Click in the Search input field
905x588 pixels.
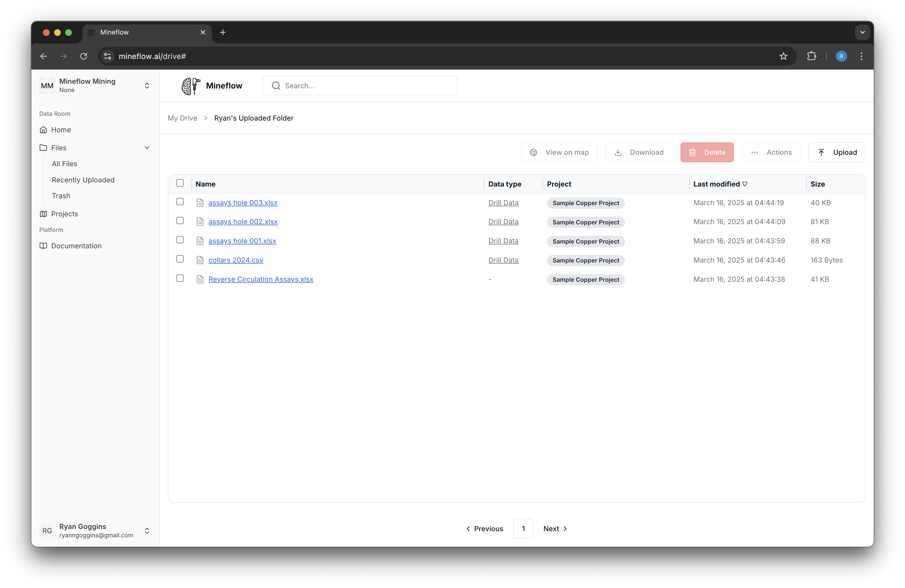pyautogui.click(x=360, y=86)
